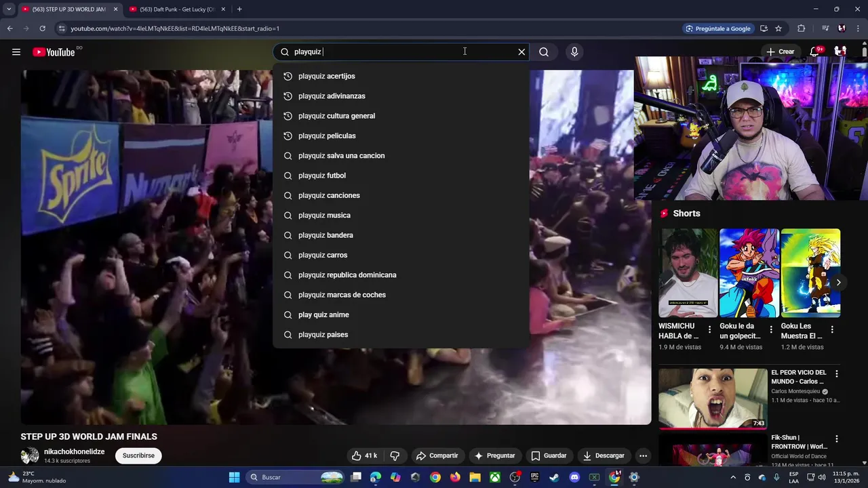Clear the search box with the X

(521, 52)
